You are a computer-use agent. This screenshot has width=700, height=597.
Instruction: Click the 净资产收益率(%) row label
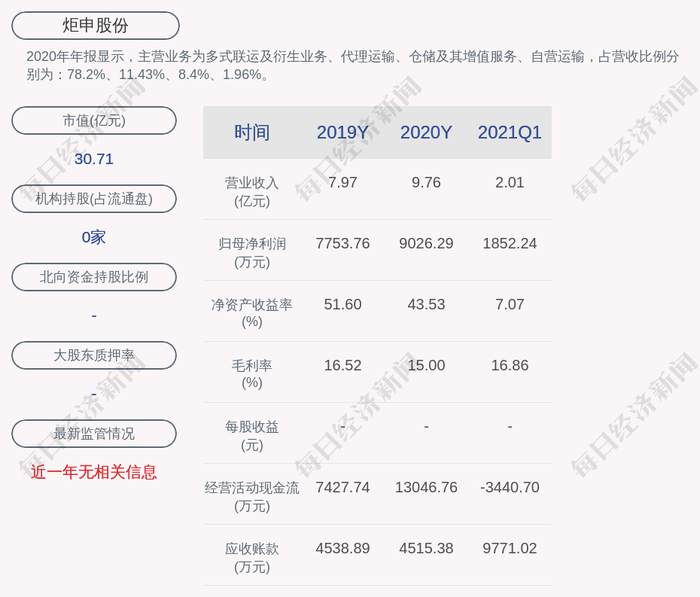[x=251, y=313]
